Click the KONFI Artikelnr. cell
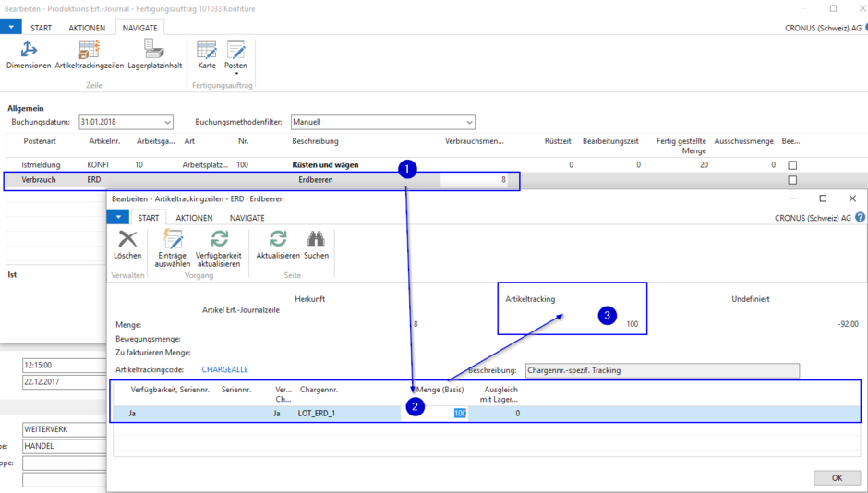Image resolution: width=868 pixels, height=493 pixels. coord(98,165)
